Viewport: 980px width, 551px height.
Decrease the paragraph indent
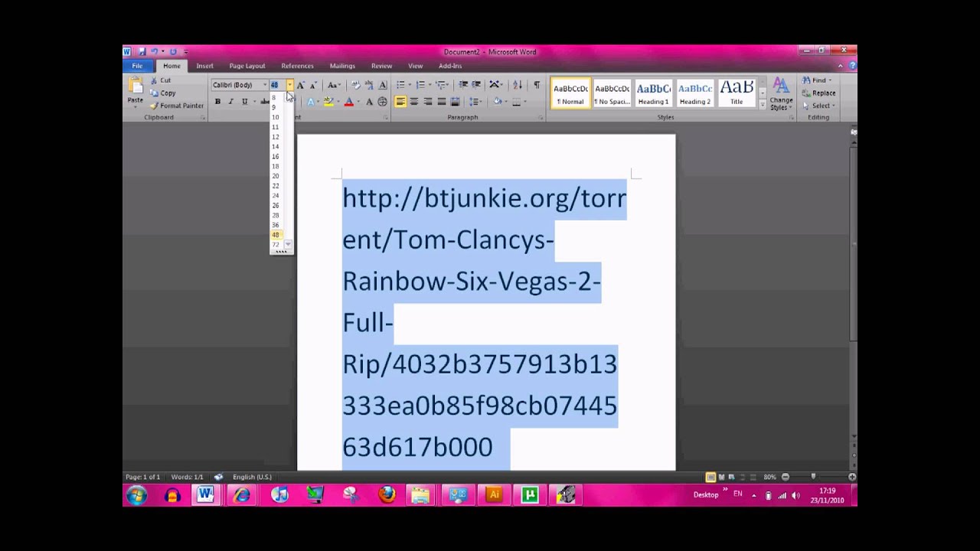pyautogui.click(x=462, y=85)
